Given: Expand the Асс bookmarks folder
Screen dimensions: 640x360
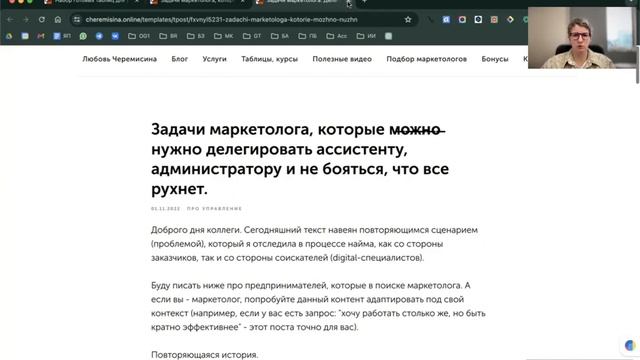Looking at the screenshot, I should 336,36.
